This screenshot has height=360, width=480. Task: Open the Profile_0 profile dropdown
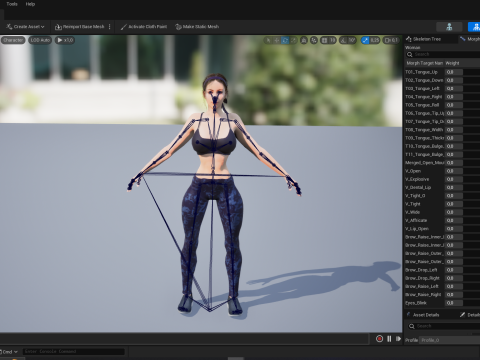click(449, 340)
